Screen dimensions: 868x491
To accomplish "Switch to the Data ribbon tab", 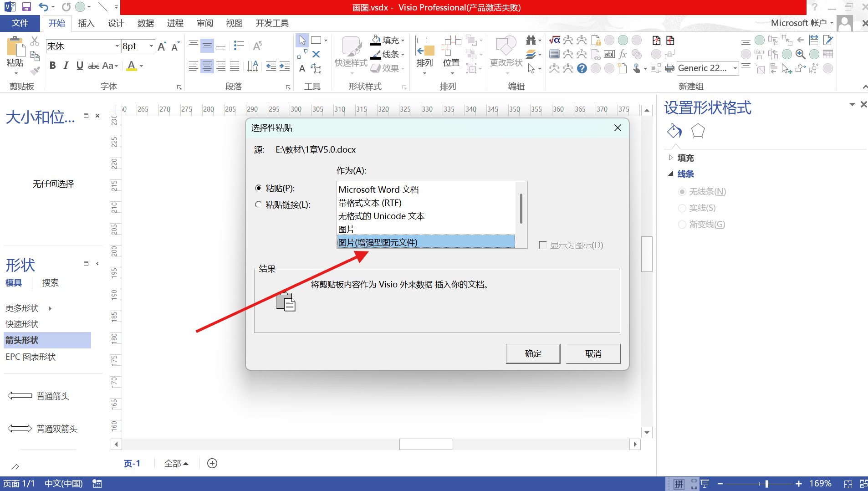I will [x=145, y=23].
